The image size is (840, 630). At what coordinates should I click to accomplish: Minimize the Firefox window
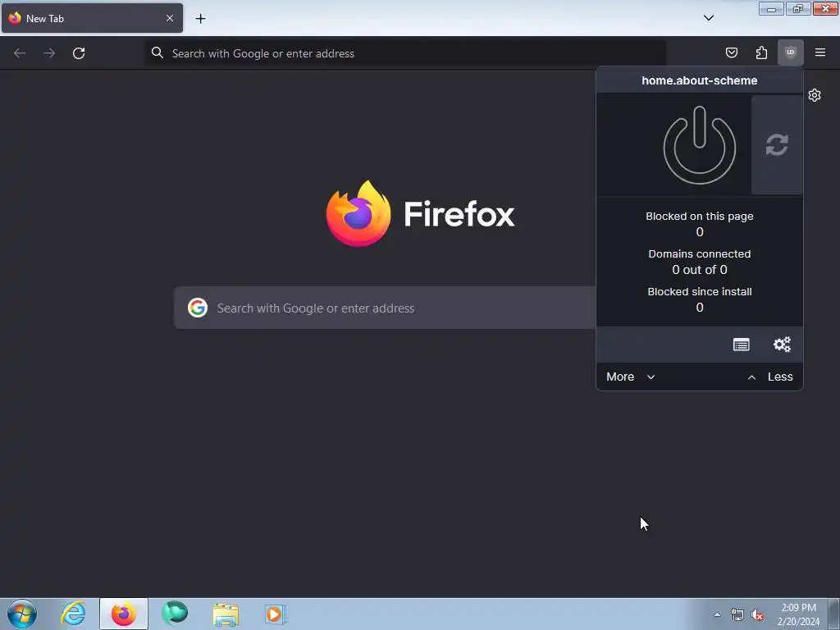click(771, 9)
